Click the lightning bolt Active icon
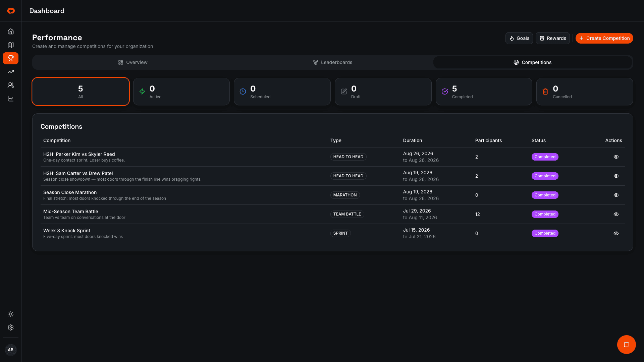 [x=142, y=92]
